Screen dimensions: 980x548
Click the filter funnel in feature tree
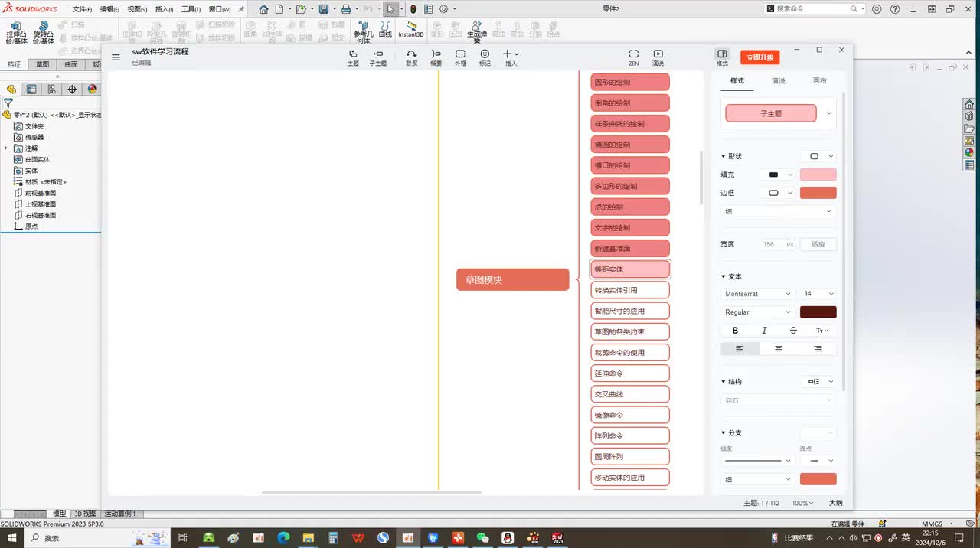[x=8, y=103]
